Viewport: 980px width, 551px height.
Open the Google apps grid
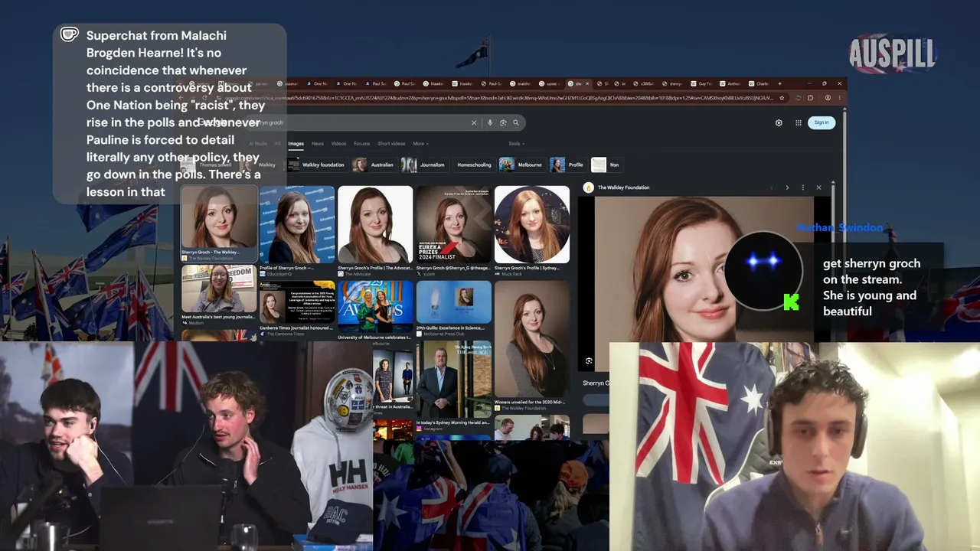click(799, 122)
